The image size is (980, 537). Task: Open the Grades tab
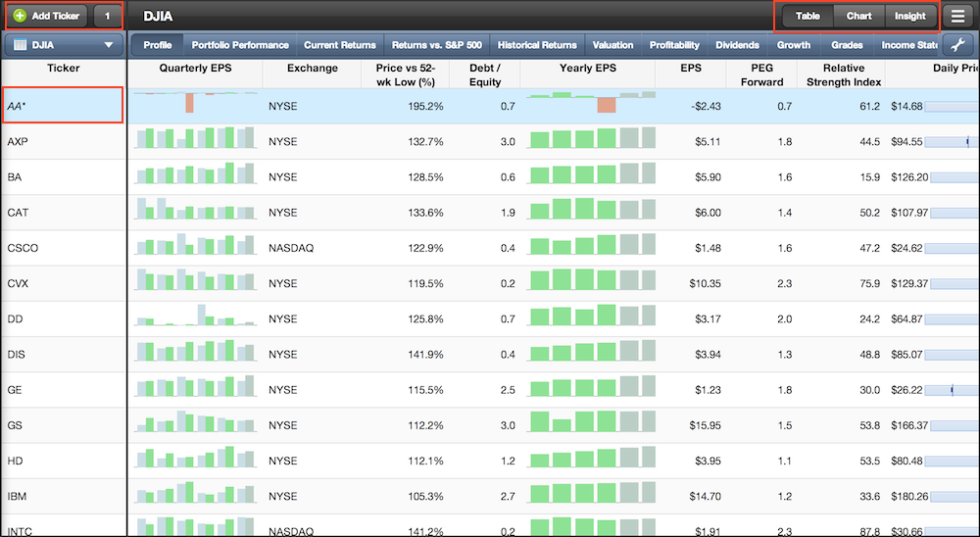click(x=847, y=45)
